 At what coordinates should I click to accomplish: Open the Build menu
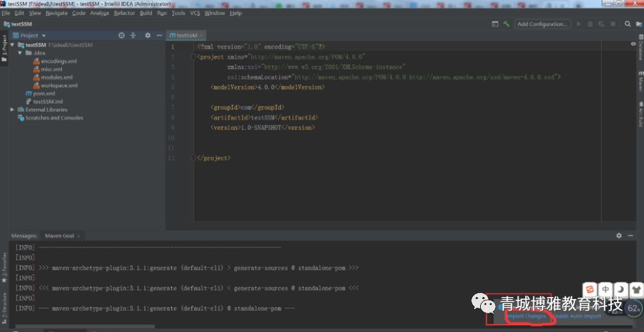(x=146, y=13)
